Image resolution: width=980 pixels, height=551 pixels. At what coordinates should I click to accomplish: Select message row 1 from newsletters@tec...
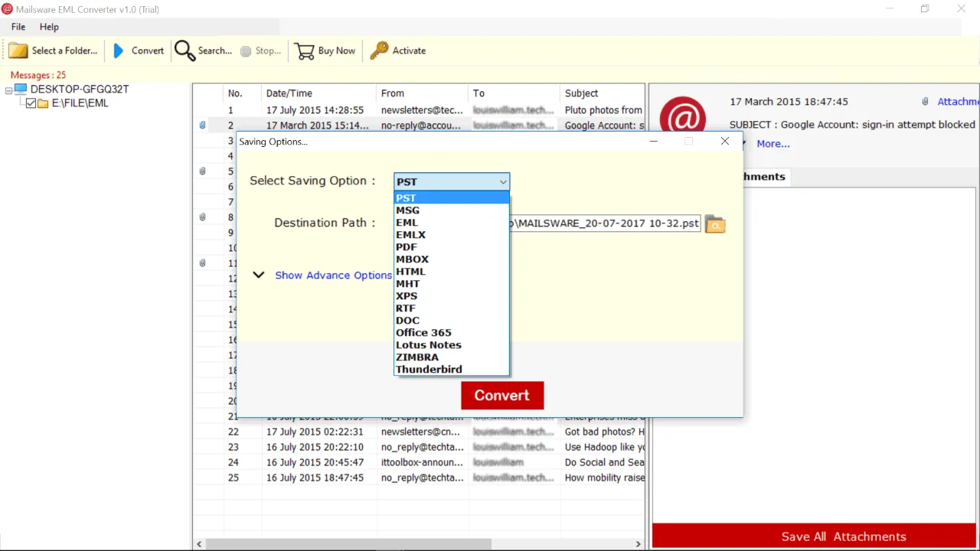[419, 110]
